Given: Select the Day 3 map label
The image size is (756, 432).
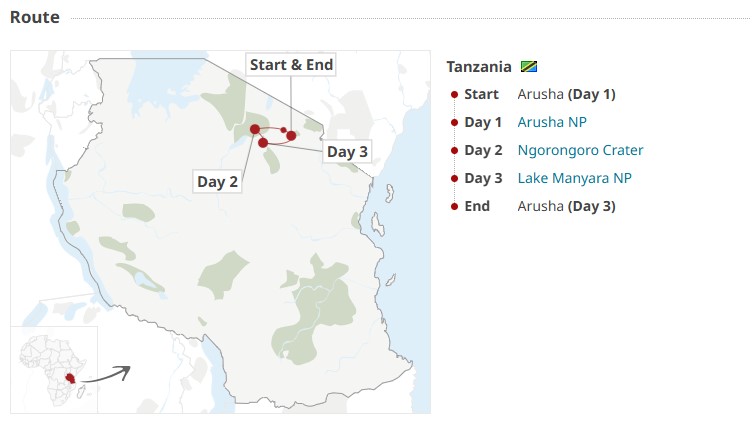Looking at the screenshot, I should point(348,152).
